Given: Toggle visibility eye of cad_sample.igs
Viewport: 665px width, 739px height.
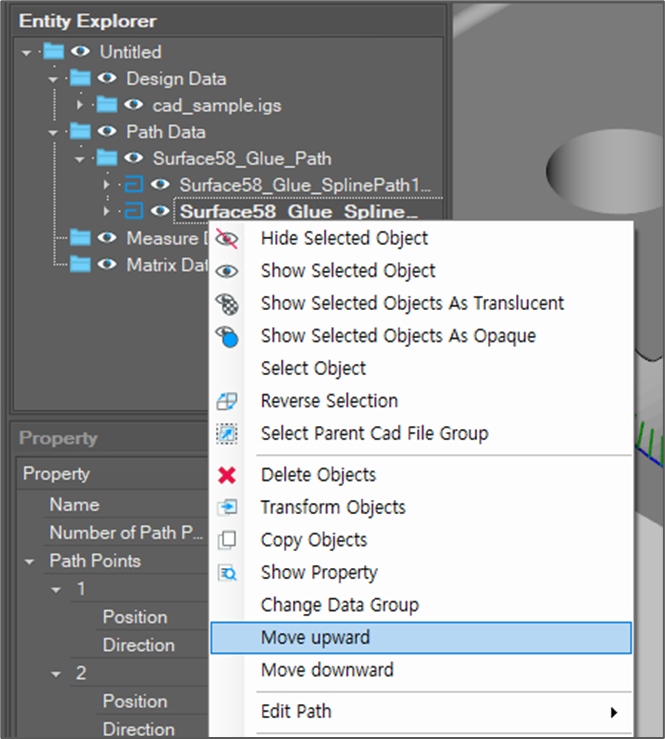Looking at the screenshot, I should [x=135, y=105].
